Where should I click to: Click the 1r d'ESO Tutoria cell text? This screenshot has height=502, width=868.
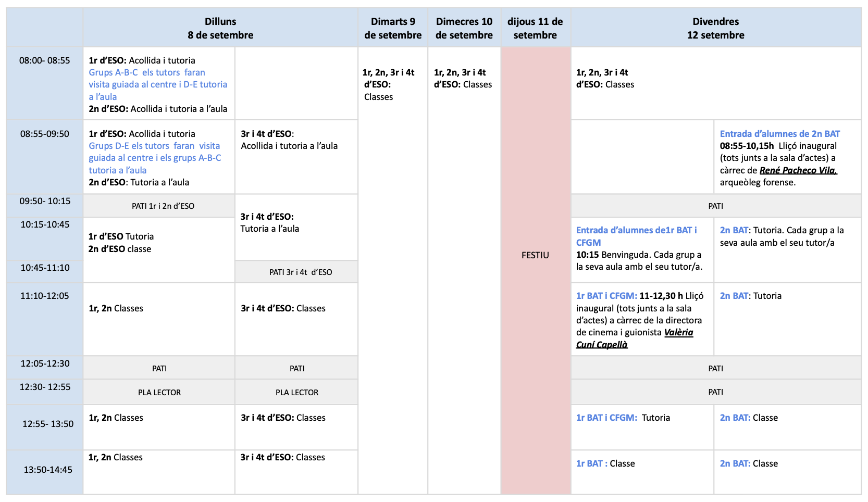(x=121, y=236)
